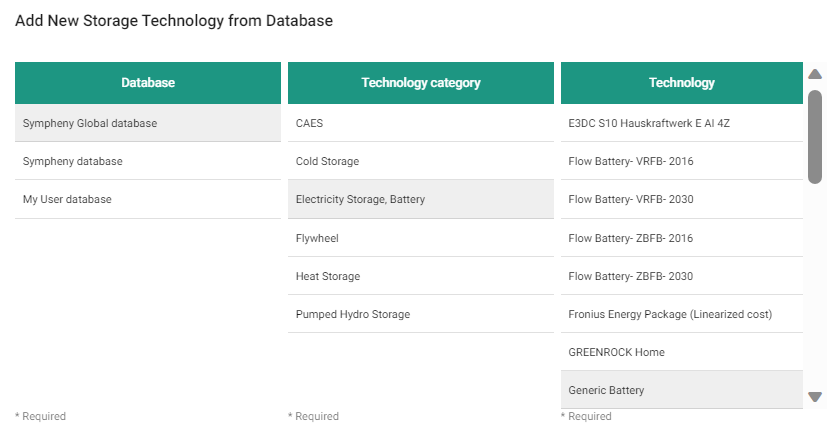Screen dimensions: 835x433
Task: Select Generic Battery technology
Action: coord(681,390)
